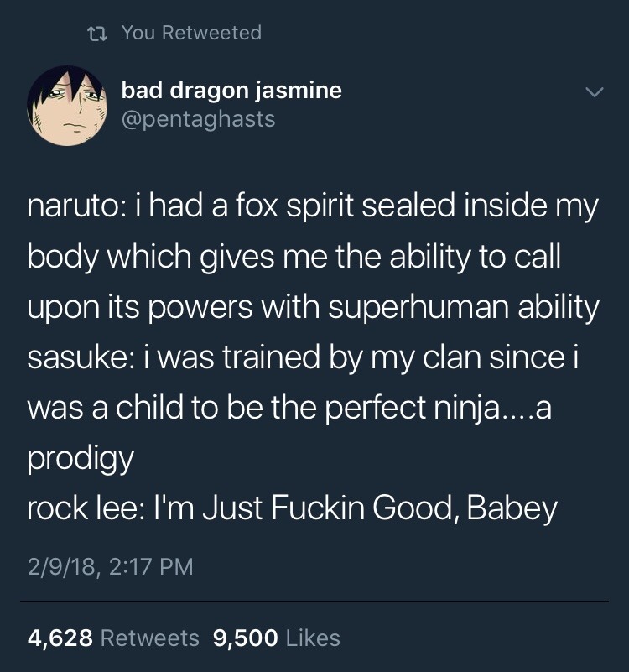Viewport: 629px width, 672px height.
Task: Visit the @pentaghasts handle
Action: (198, 119)
